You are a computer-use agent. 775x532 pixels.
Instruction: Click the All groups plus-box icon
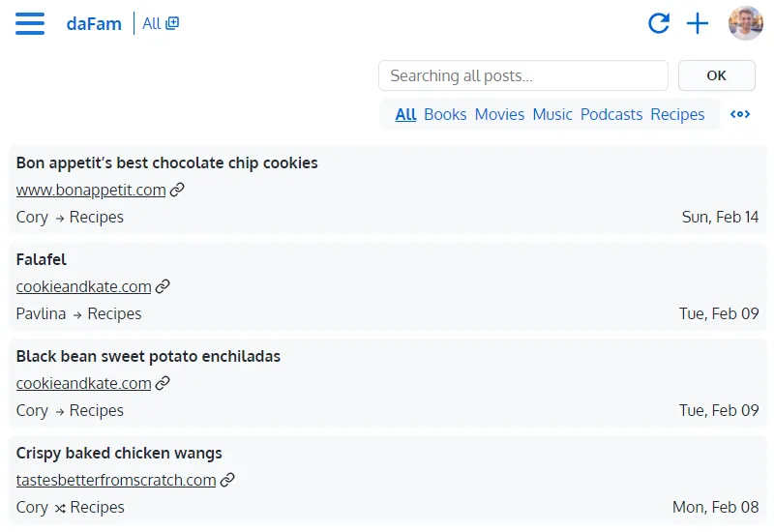click(172, 23)
